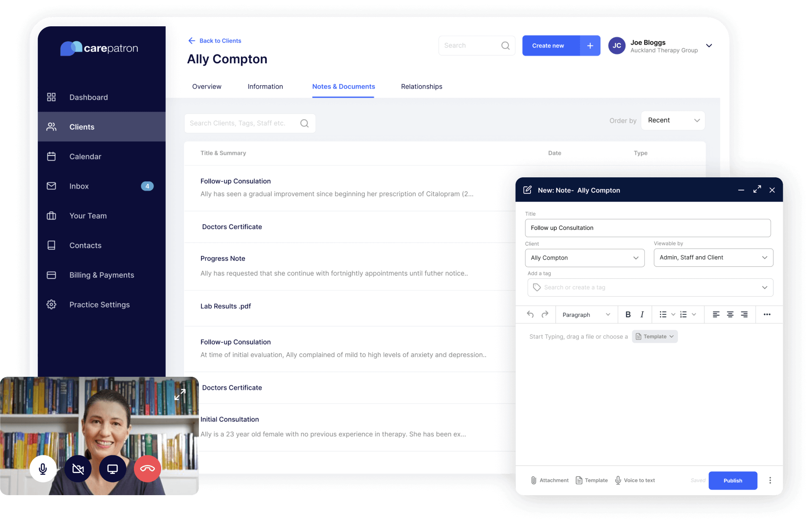This screenshot has width=812, height=524.
Task: Open the Client dropdown showing Ally Compton
Action: 585,258
